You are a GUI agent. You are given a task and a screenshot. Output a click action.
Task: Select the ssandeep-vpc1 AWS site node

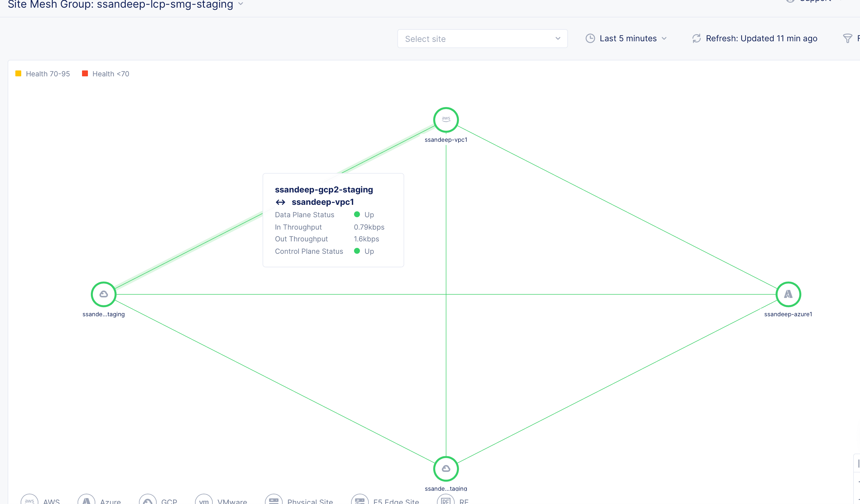[x=446, y=120]
